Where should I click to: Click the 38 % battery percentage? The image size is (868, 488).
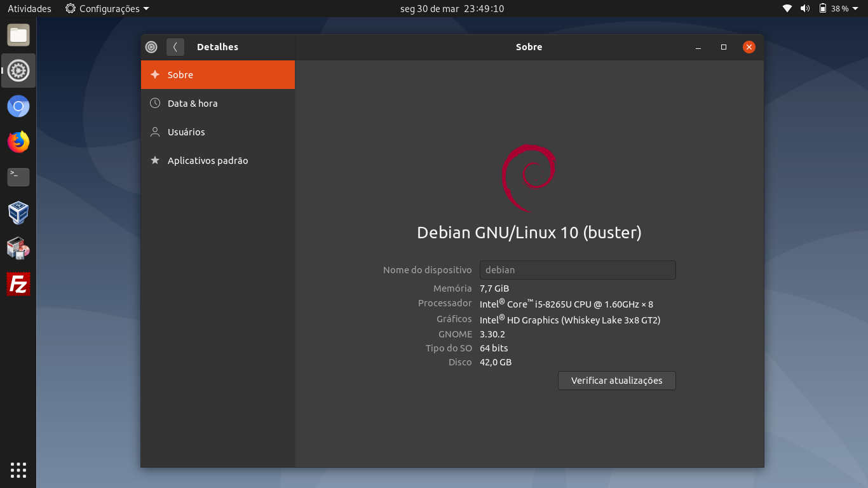[840, 9]
